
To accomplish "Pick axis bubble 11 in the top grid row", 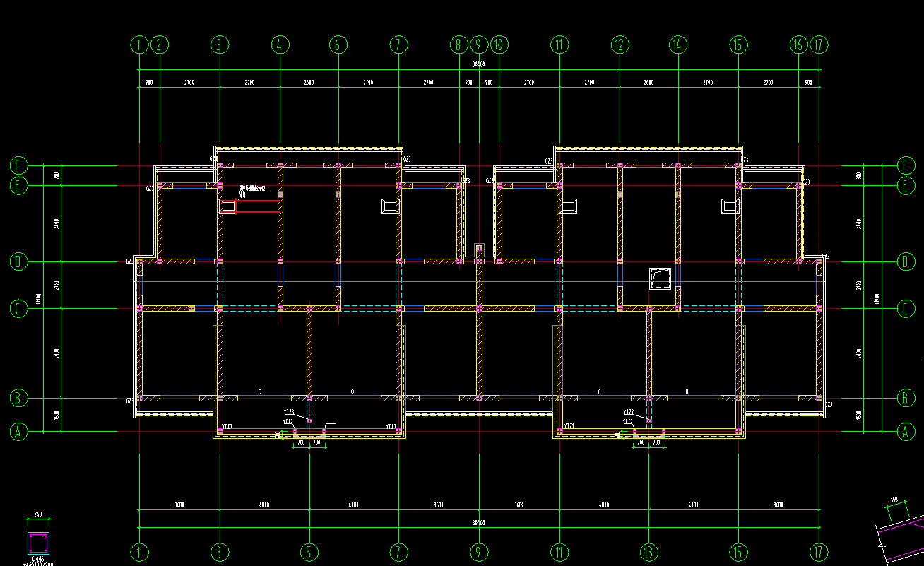I will (x=559, y=45).
